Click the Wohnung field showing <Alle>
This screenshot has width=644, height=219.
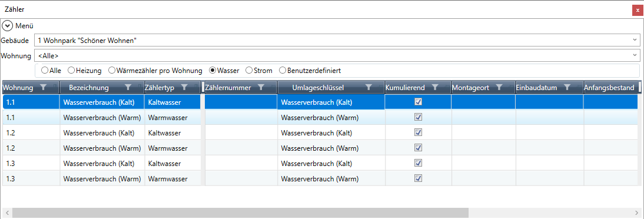[x=337, y=55]
